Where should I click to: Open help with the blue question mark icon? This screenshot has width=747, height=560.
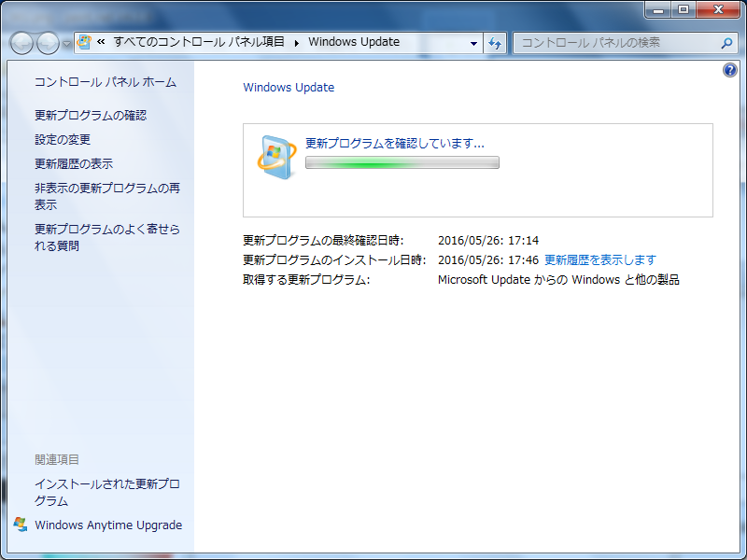730,71
